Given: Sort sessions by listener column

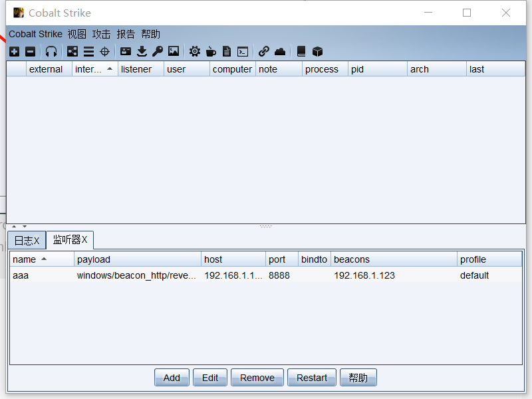Looking at the screenshot, I should [141, 69].
